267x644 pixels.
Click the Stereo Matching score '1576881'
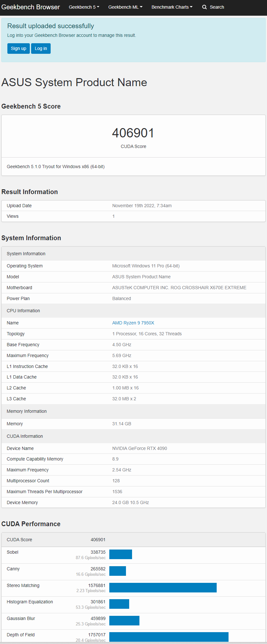coord(97,585)
